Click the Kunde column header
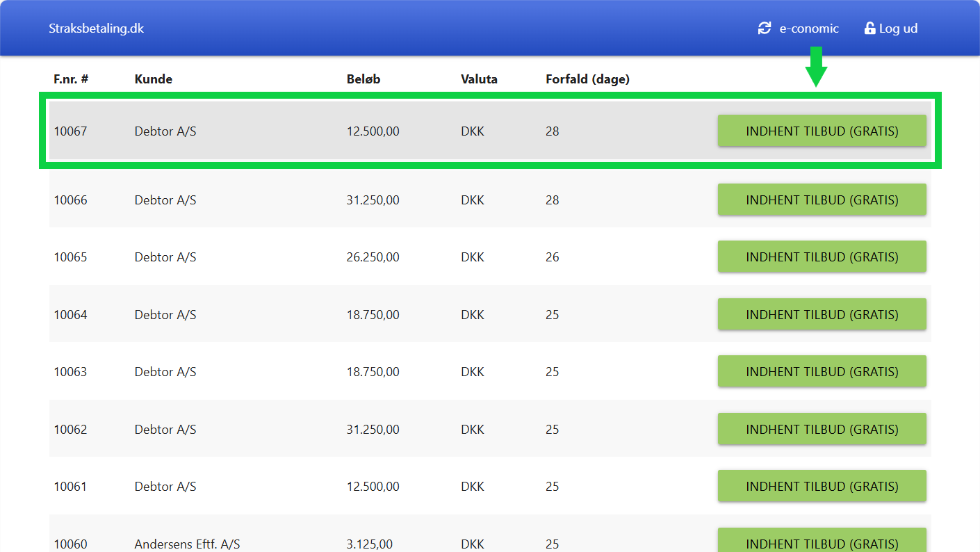Screen dimensions: 980x552 (x=154, y=79)
